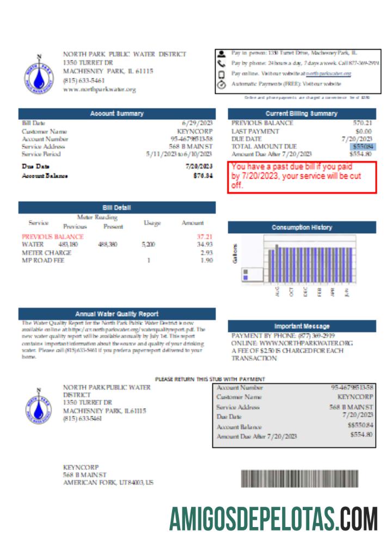The image size is (392, 545).
Task: Select the Bill Detail section header
Action: (x=117, y=208)
